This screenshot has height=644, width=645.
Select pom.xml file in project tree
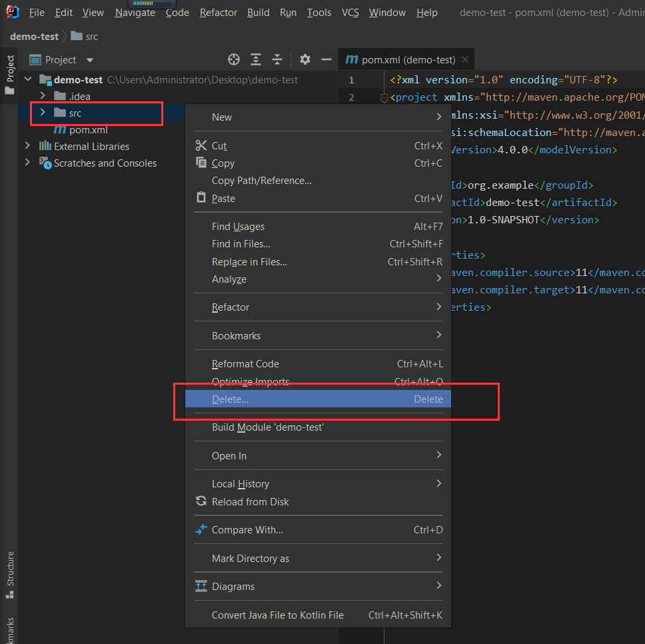(88, 130)
